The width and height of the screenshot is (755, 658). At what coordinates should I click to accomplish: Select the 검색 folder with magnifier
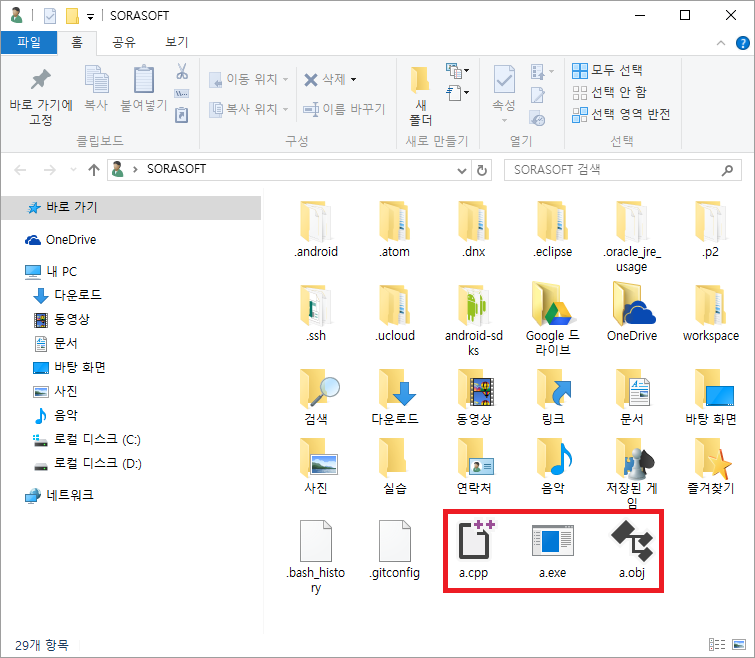(316, 398)
